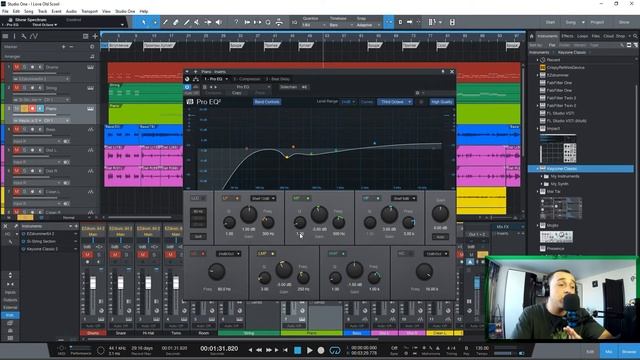Show automation with the curve icon

(x=34, y=36)
